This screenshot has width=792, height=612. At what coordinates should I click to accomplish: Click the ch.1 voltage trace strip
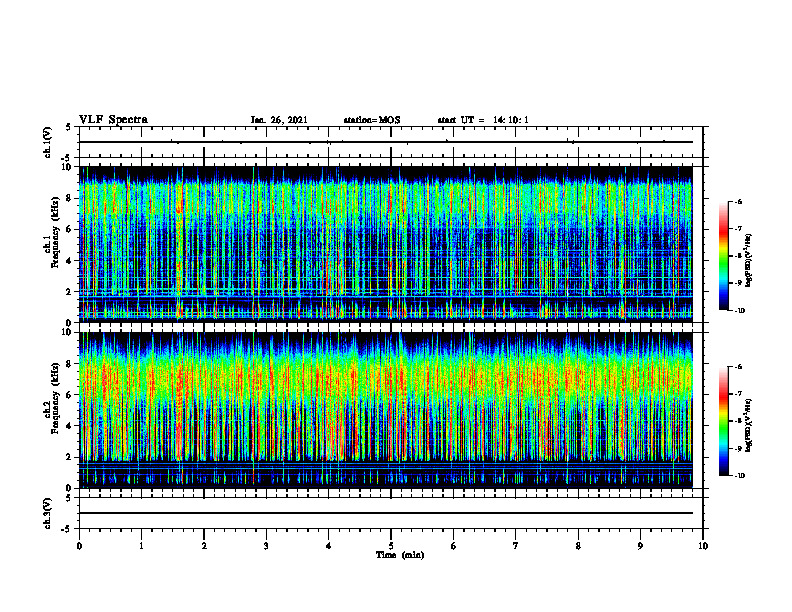(391, 142)
